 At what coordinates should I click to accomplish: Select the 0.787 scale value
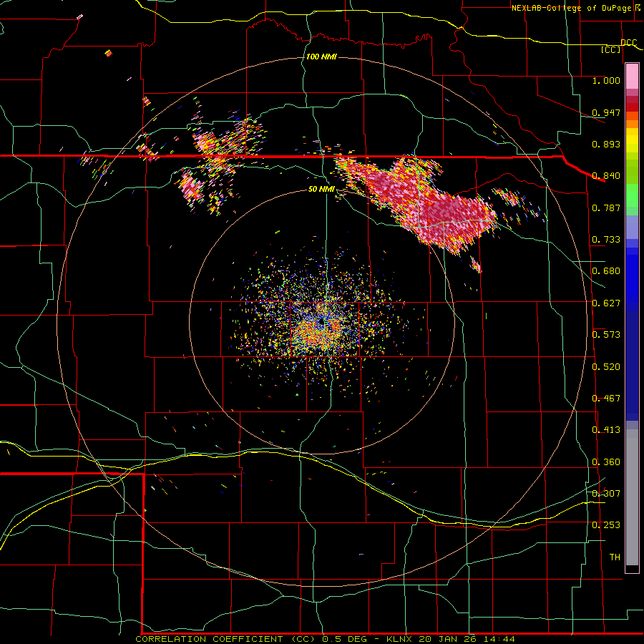pos(606,208)
